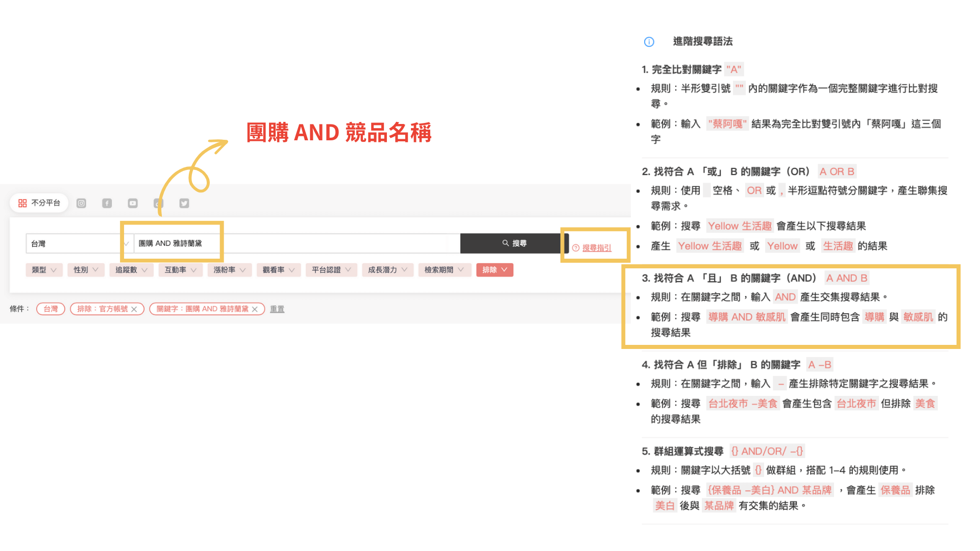Click the black 搜尋 search button
980x551 pixels.
[514, 243]
